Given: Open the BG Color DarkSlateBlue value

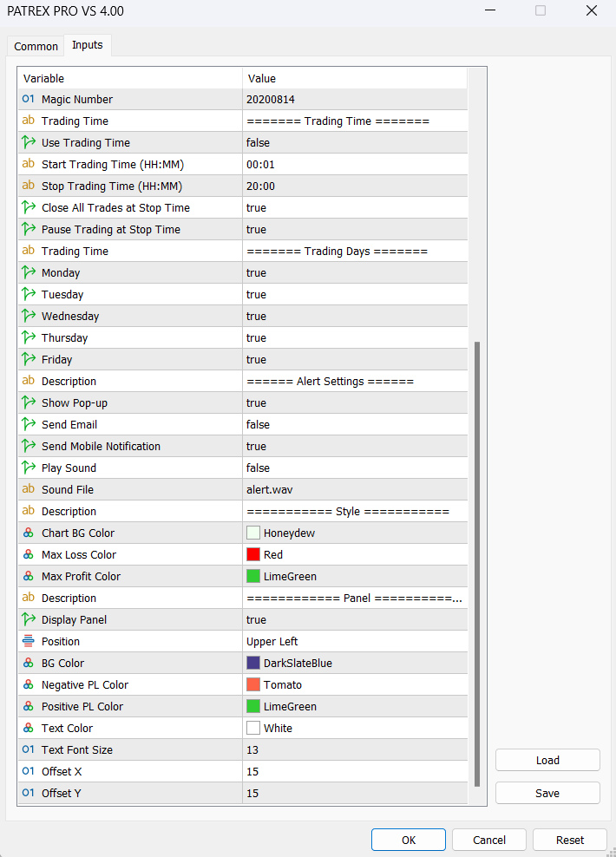Looking at the screenshot, I should coord(355,663).
